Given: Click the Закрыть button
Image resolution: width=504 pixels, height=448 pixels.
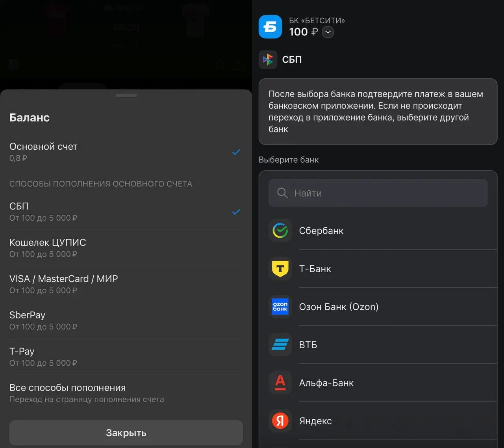Looking at the screenshot, I should pos(126,433).
